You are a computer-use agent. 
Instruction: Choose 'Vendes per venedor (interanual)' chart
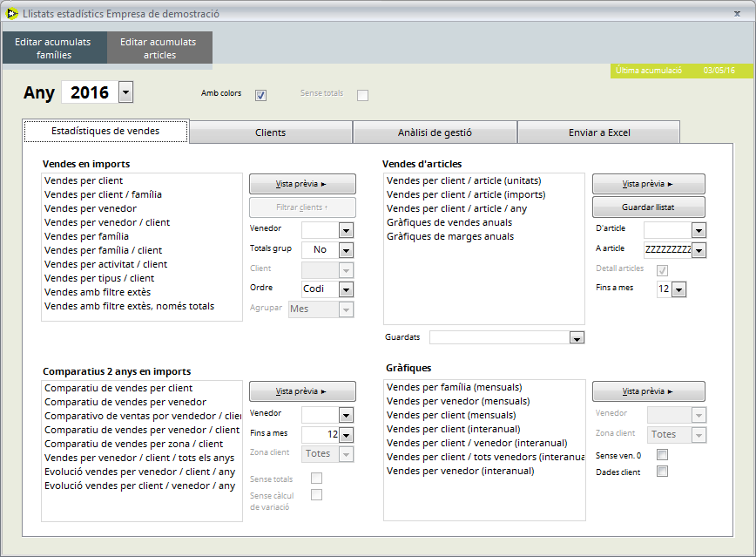[484, 471]
